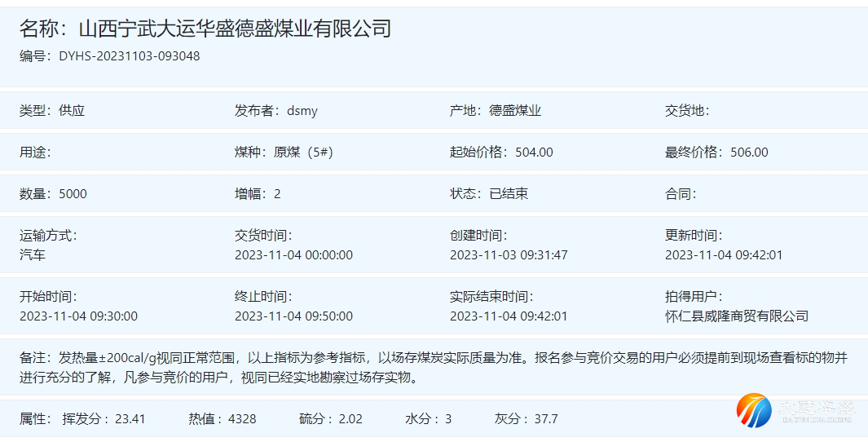Image resolution: width=868 pixels, height=442 pixels.
Task: Click the end time 2023-11-04 09:50:00
Action: click(x=293, y=316)
